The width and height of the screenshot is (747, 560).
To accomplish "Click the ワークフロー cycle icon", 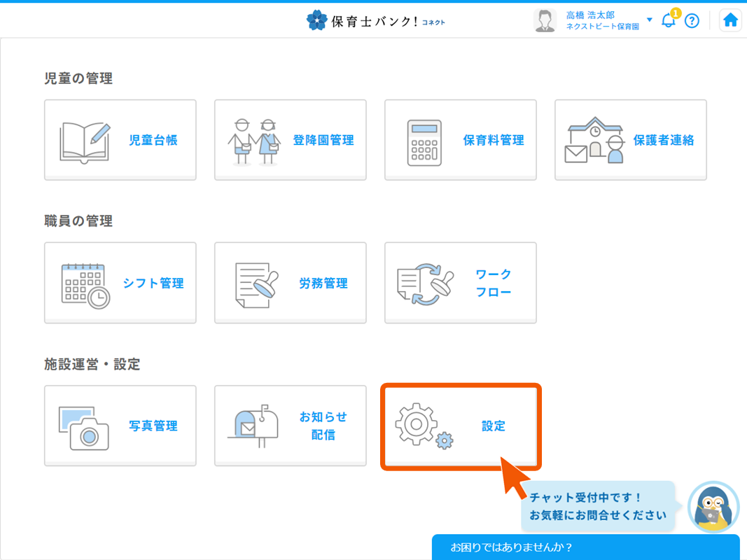I will (424, 281).
